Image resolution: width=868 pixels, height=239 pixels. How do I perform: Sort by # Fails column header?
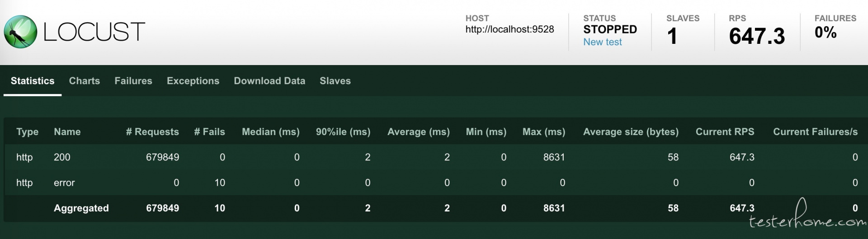click(x=209, y=132)
